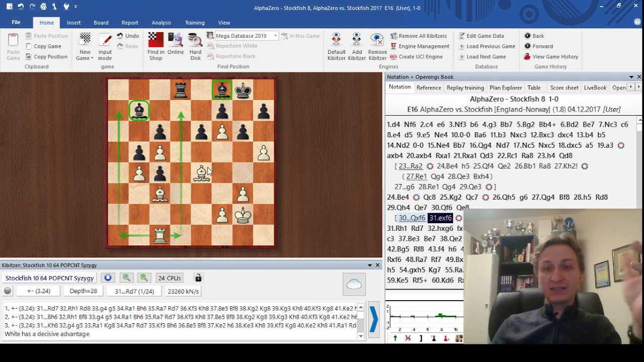Open the wrench options icon in the title bar

point(55,7)
